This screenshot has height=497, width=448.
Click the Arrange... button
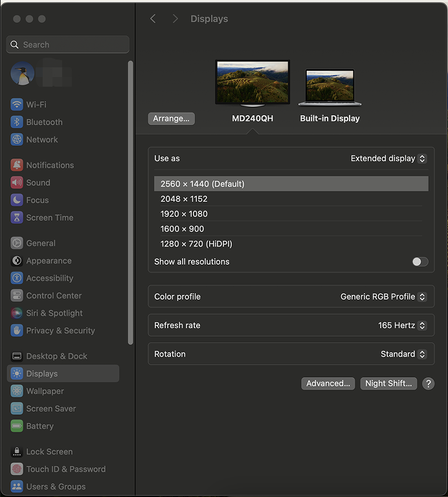tap(172, 118)
